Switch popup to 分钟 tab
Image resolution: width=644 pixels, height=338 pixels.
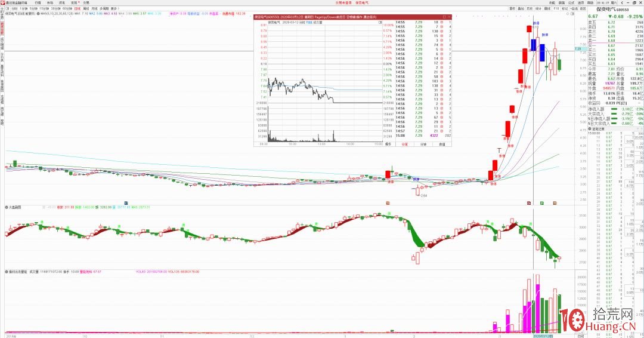(x=423, y=145)
